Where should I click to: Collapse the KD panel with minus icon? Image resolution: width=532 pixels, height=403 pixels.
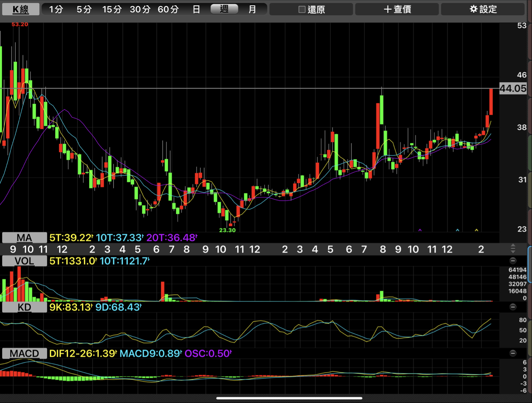tap(513, 307)
